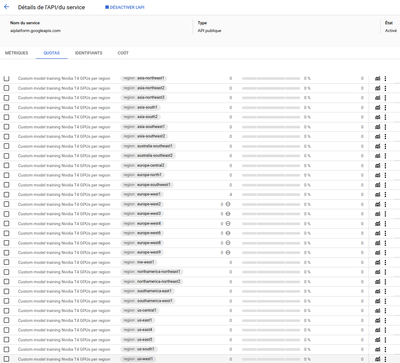Viewport: 400px width, 363px height.
Task: Click the circle icon beside the europe-west9 value
Action: pyautogui.click(x=228, y=252)
